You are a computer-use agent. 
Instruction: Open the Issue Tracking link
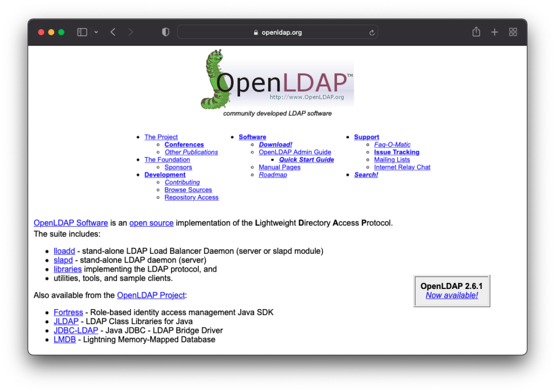[396, 152]
